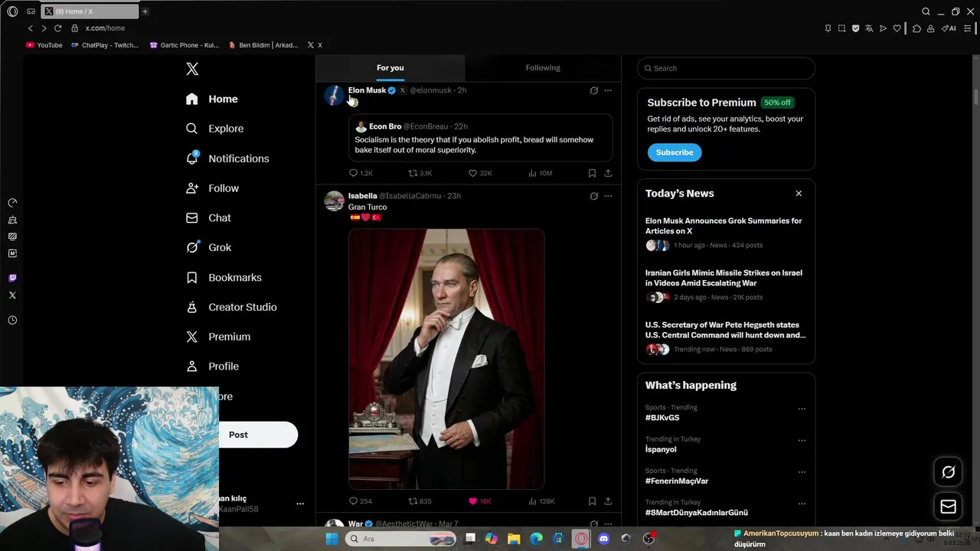Open floating Grok button
Viewport: 980px width, 551px height.
[x=948, y=472]
